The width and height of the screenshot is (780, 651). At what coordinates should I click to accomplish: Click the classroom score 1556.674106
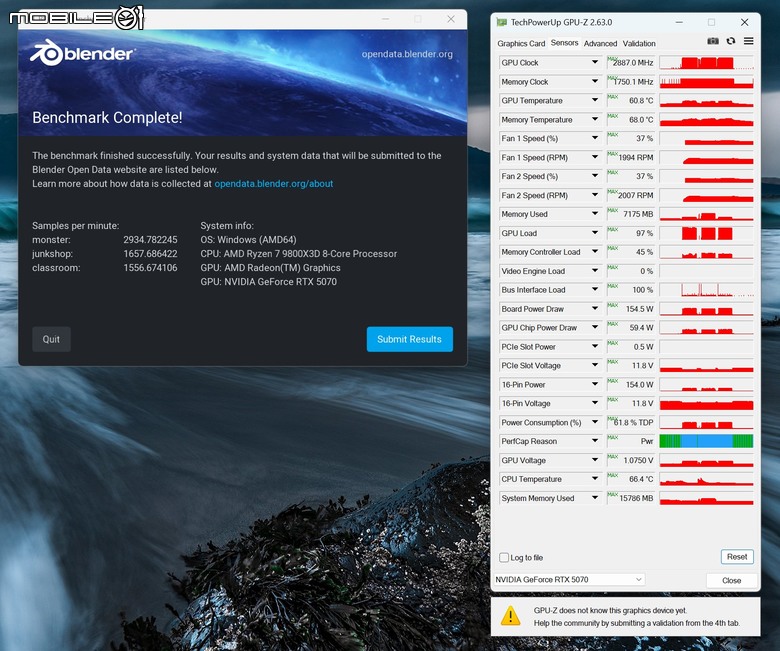(150, 268)
